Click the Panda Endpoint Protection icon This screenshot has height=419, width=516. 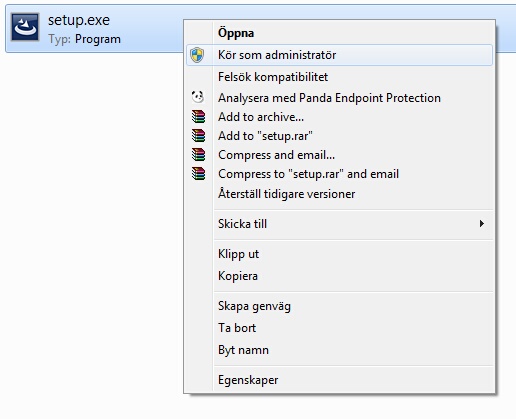coord(198,97)
